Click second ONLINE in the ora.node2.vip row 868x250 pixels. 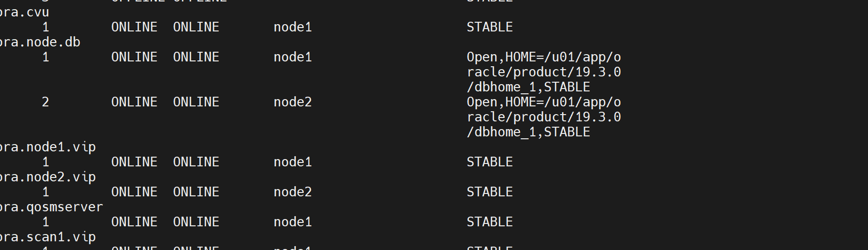click(196, 192)
